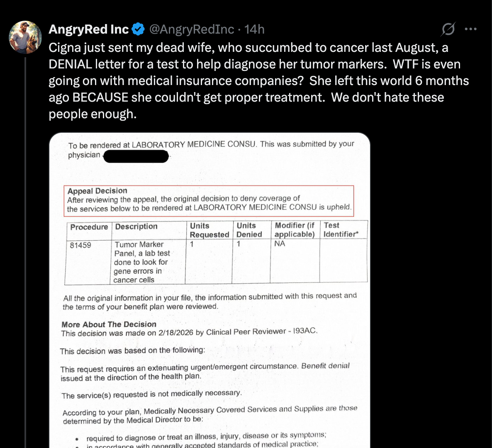Open the 14h timestamp link

[254, 29]
